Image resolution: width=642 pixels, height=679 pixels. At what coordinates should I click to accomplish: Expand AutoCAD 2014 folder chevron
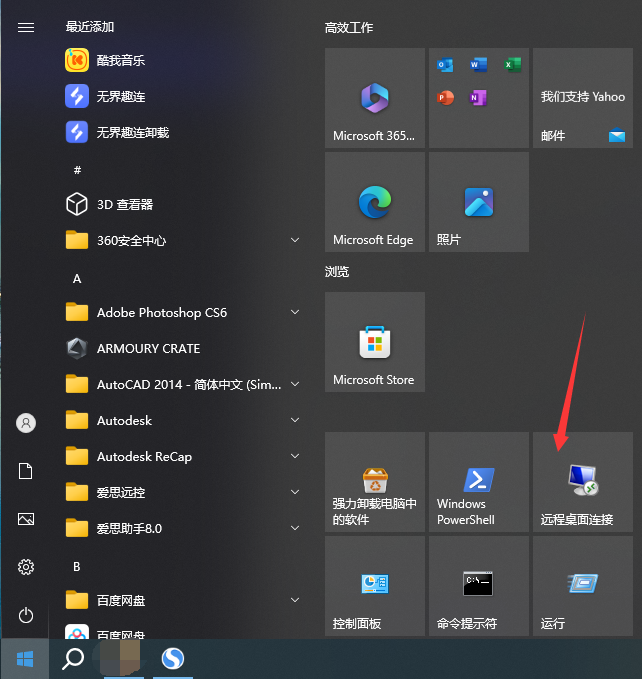click(295, 384)
